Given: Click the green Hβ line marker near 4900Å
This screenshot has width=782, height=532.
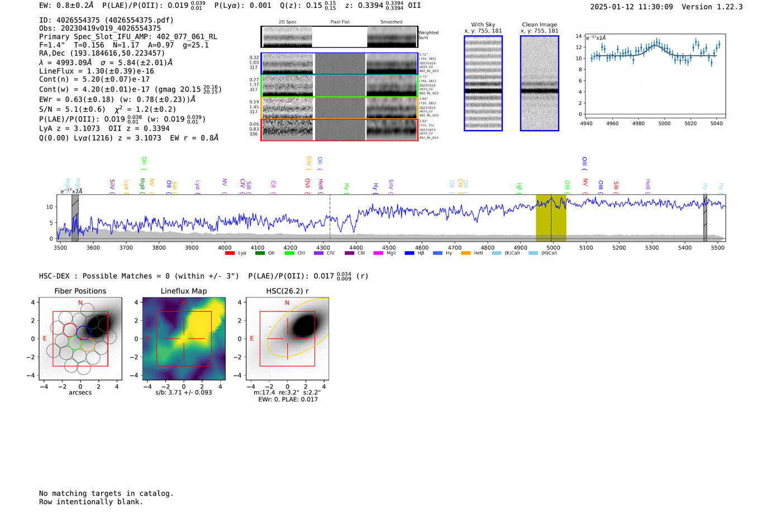Looking at the screenshot, I should (x=519, y=188).
